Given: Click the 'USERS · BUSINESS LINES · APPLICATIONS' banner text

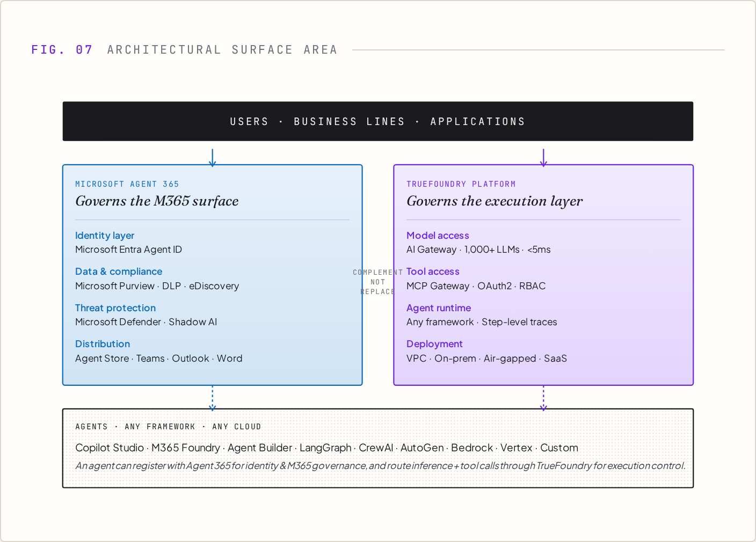Looking at the screenshot, I should point(377,122).
